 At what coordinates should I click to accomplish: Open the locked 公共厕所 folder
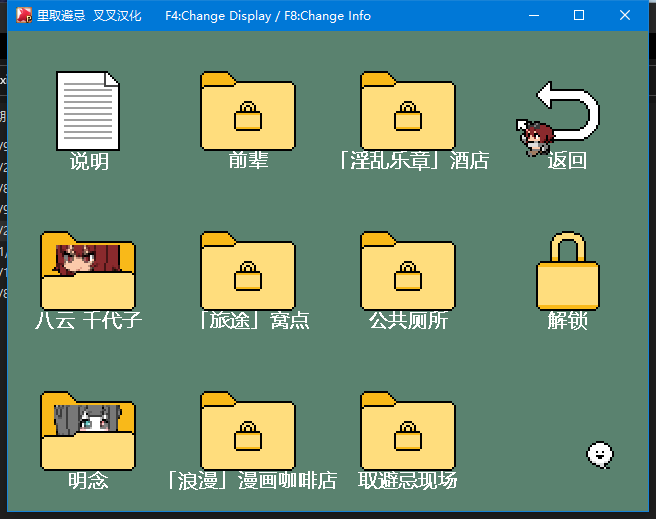(408, 272)
